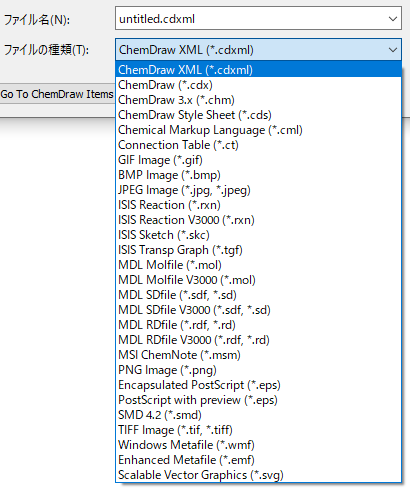This screenshot has width=410, height=490.
Task: Pick Encapsulated PostScript (*.eps)
Action: pyautogui.click(x=258, y=385)
